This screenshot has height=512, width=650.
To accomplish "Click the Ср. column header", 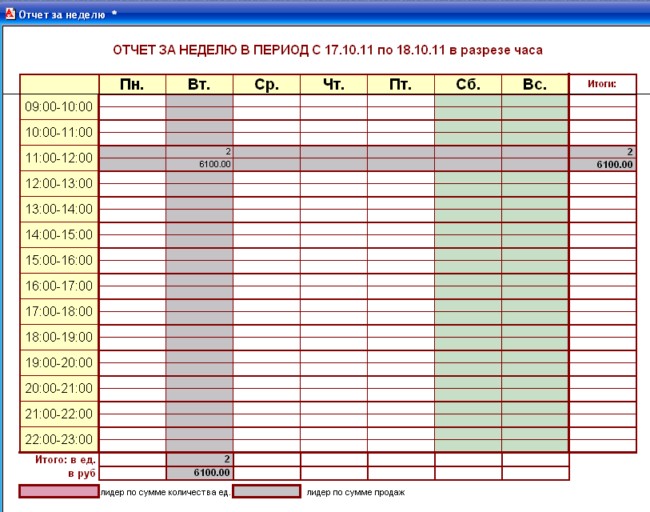I will click(266, 85).
